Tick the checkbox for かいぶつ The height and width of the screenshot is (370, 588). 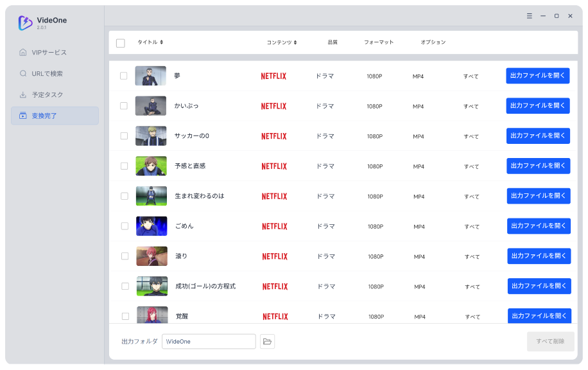tap(124, 106)
